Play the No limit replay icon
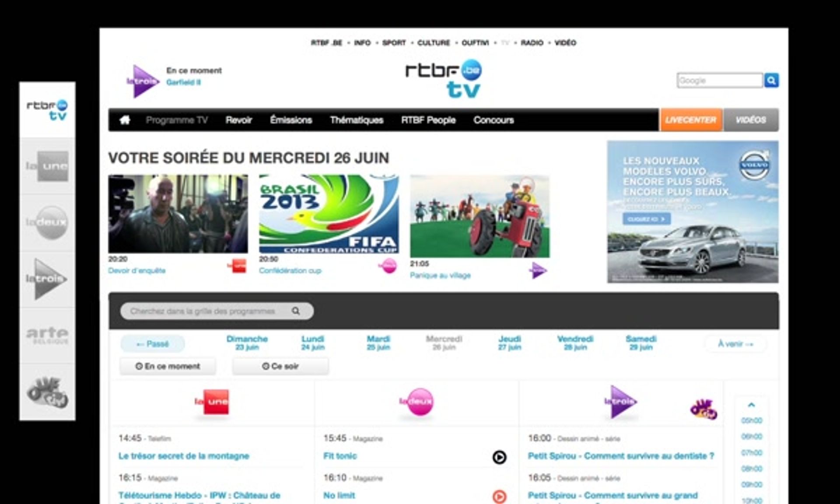 [x=499, y=497]
